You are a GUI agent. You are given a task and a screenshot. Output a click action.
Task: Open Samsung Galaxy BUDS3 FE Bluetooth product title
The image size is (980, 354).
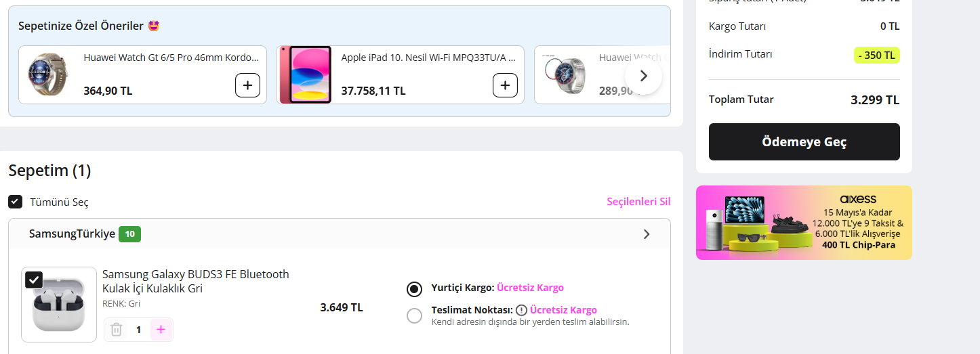(x=196, y=282)
